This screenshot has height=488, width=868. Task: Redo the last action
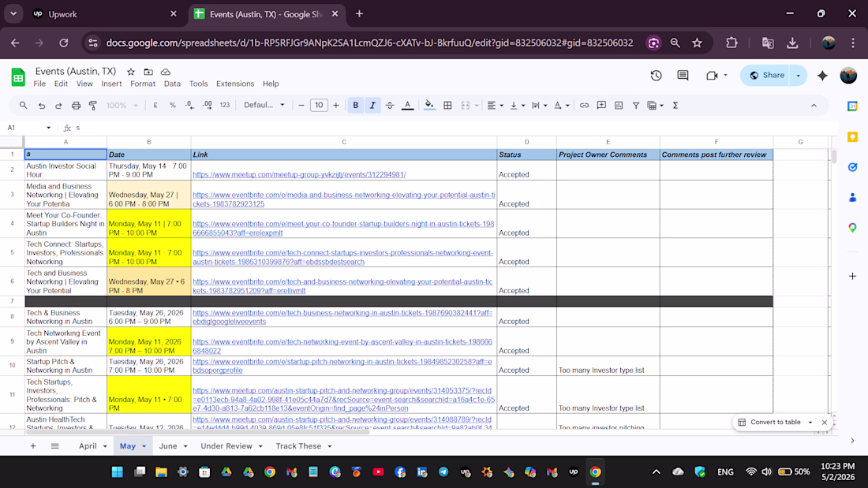pos(58,105)
